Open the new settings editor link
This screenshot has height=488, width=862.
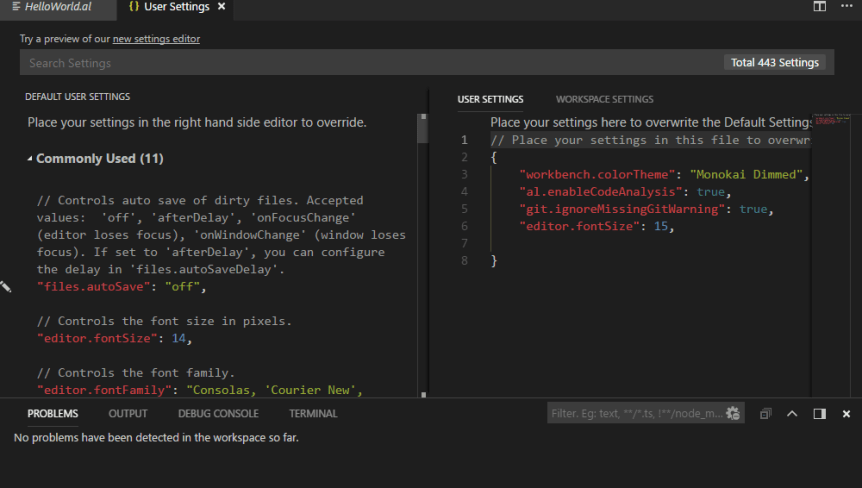[x=156, y=39]
